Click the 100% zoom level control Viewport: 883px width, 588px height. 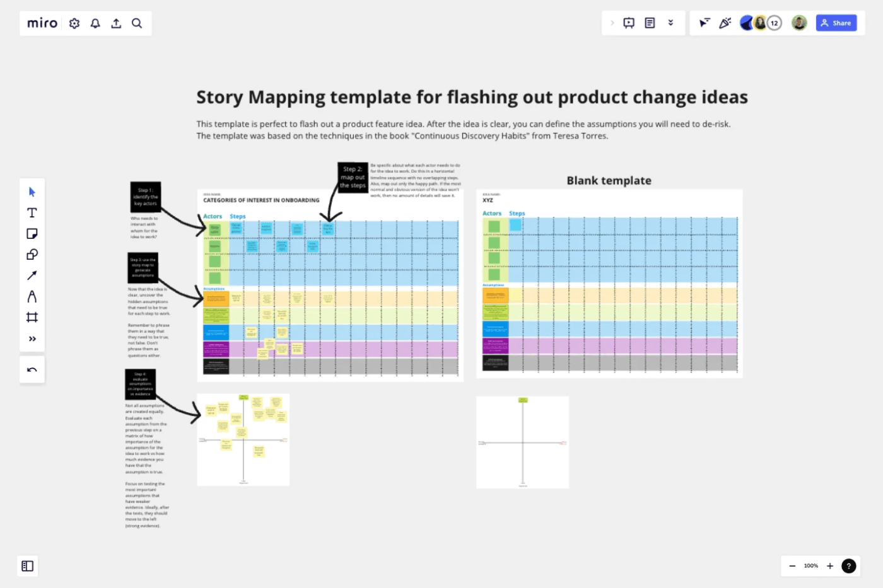click(x=810, y=566)
